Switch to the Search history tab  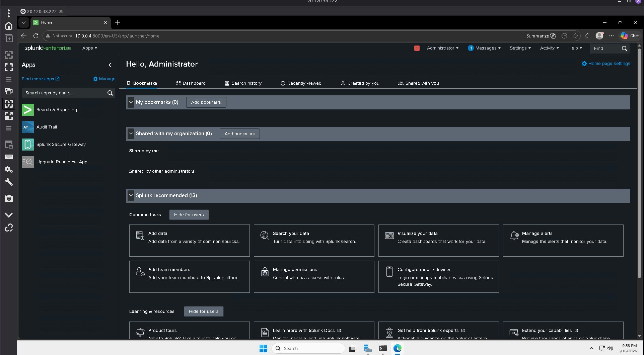243,83
